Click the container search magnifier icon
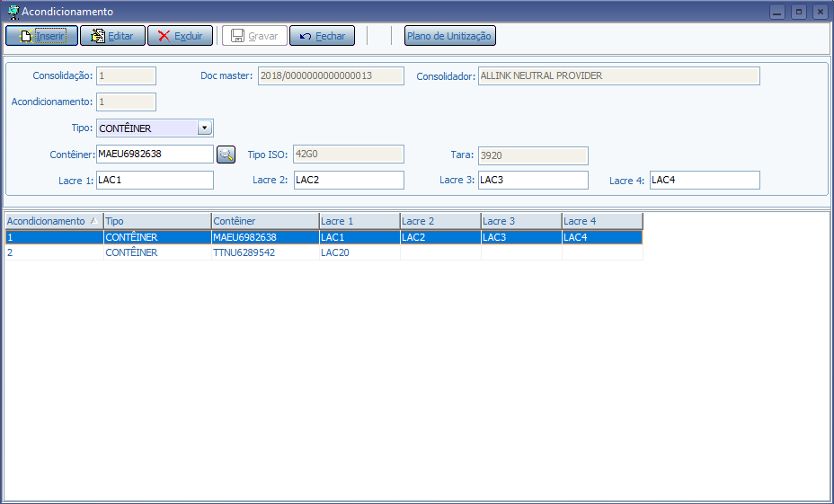834x504 pixels. click(226, 155)
